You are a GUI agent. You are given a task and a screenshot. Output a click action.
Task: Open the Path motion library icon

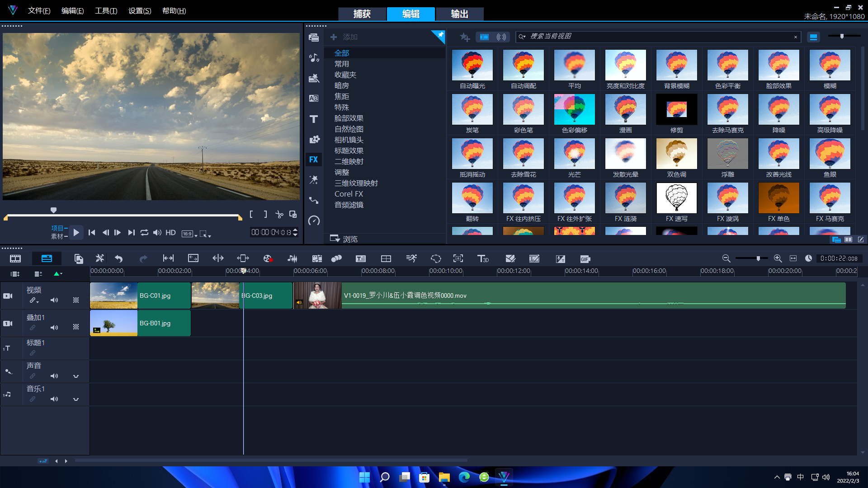(x=314, y=200)
